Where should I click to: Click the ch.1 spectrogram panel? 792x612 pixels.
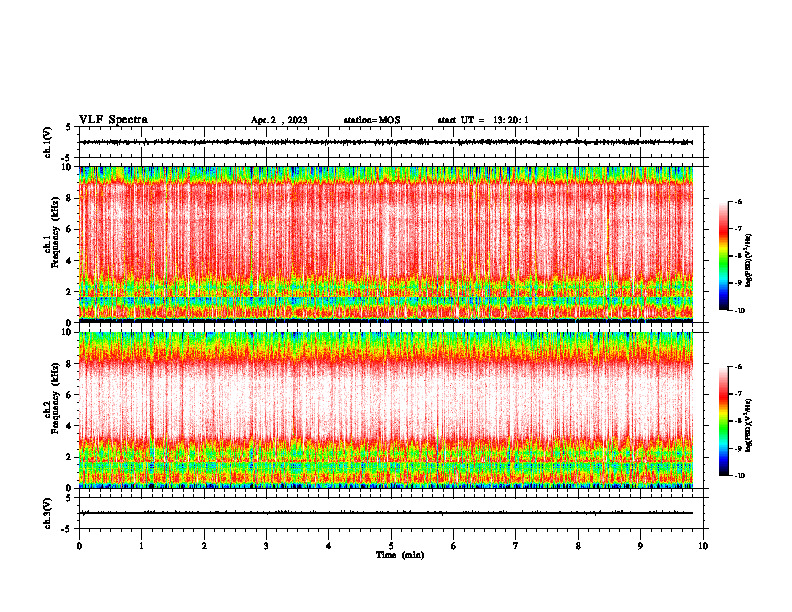click(x=386, y=244)
